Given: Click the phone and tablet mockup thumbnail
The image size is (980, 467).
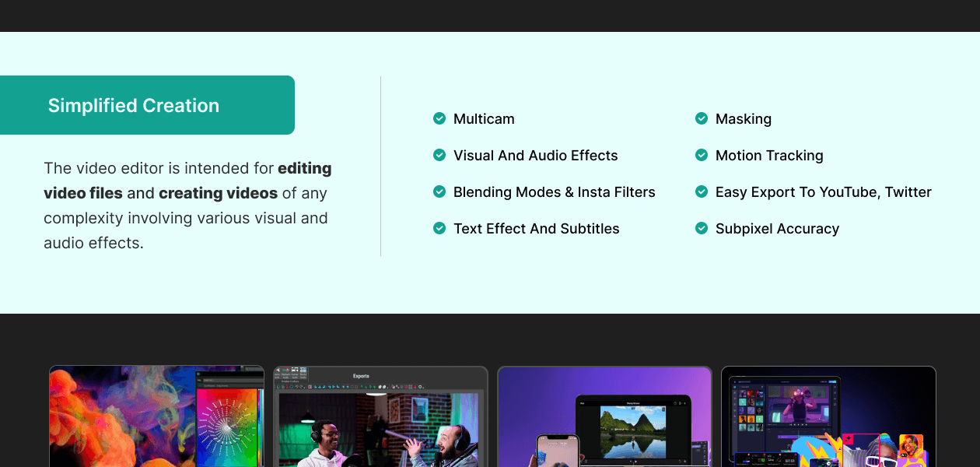Looking at the screenshot, I should (x=604, y=416).
